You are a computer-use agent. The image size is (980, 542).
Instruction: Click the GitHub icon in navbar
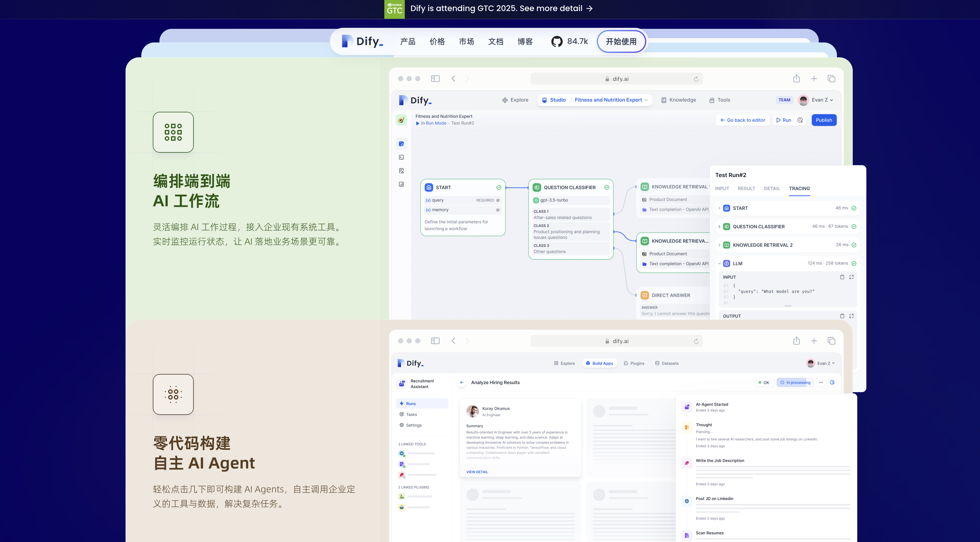coord(556,41)
